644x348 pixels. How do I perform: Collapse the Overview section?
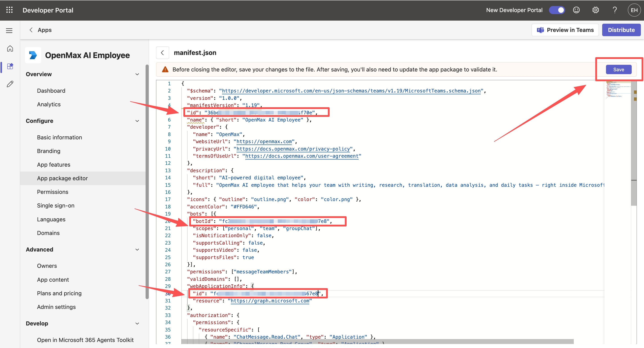pyautogui.click(x=137, y=74)
